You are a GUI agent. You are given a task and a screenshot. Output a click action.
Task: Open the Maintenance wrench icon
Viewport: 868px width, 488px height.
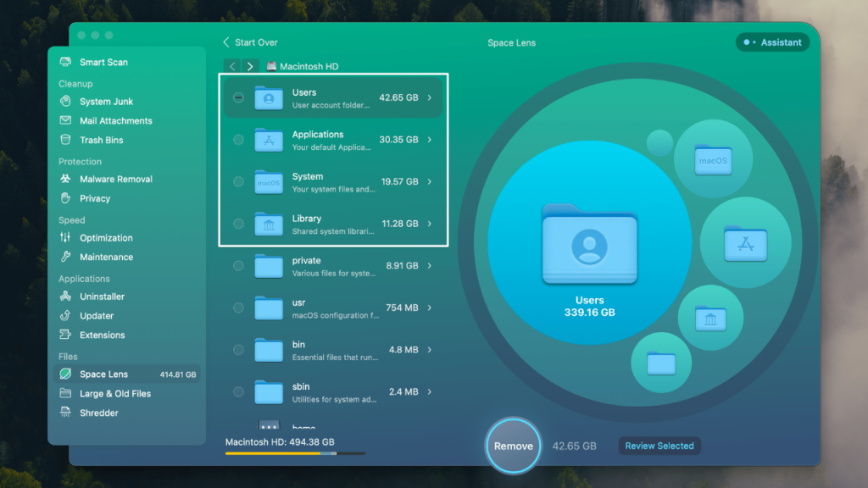coord(65,257)
